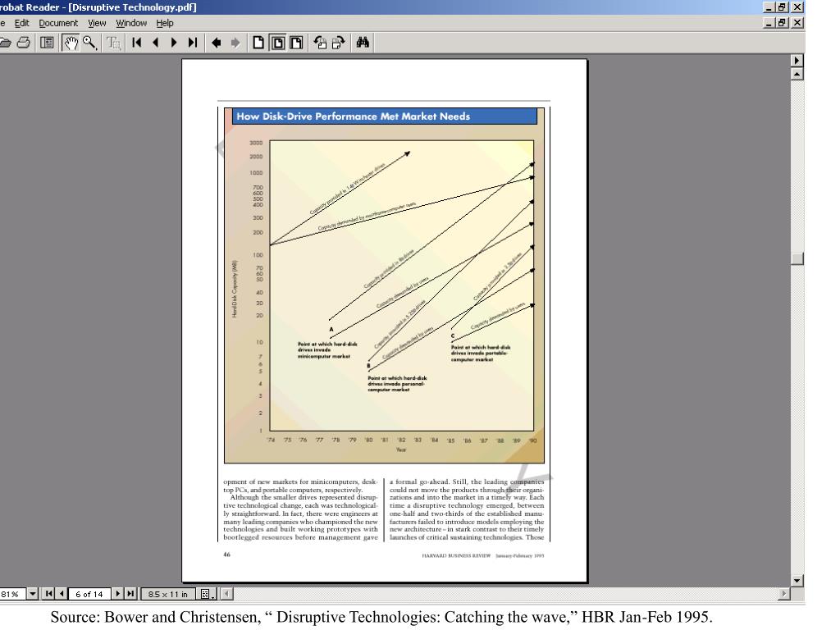Set Fit Width page view
Image resolution: width=840 pixels, height=630 pixels.
pyautogui.click(x=296, y=43)
